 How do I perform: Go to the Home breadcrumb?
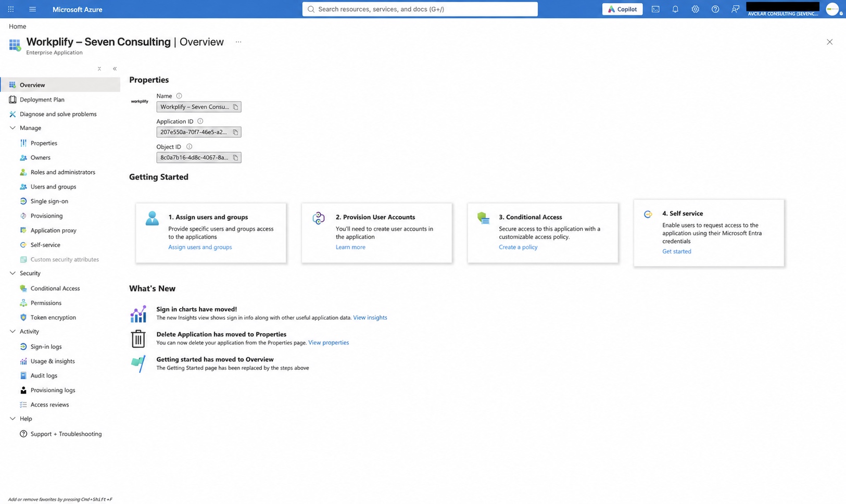tap(17, 27)
